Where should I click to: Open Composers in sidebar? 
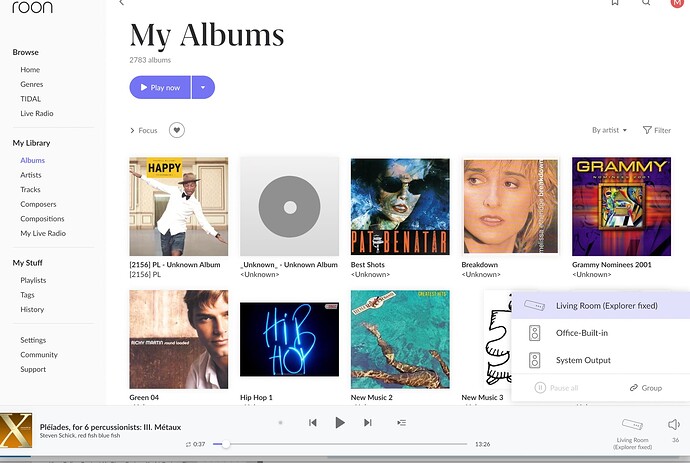pyautogui.click(x=38, y=204)
